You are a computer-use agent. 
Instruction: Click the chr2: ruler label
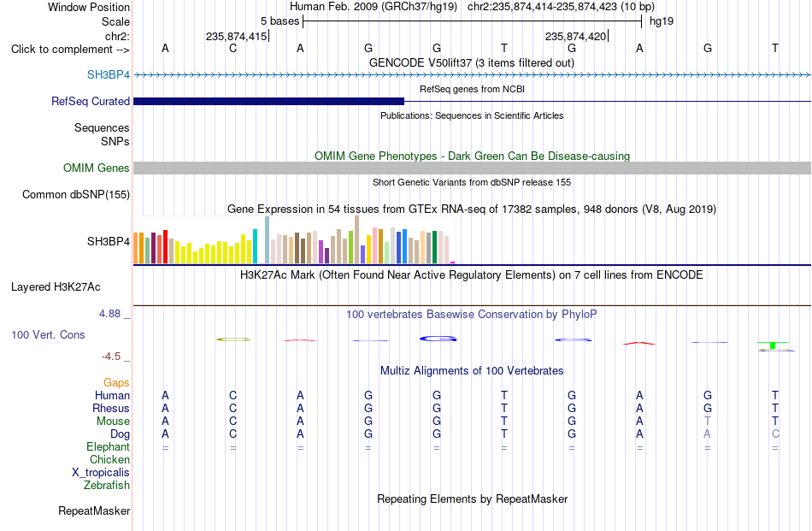point(118,36)
